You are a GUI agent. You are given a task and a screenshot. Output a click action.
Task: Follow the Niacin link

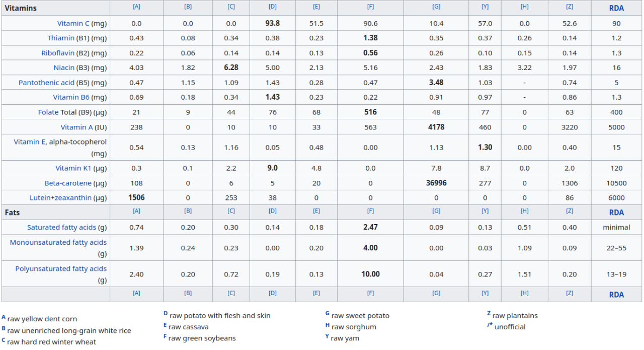(64, 68)
